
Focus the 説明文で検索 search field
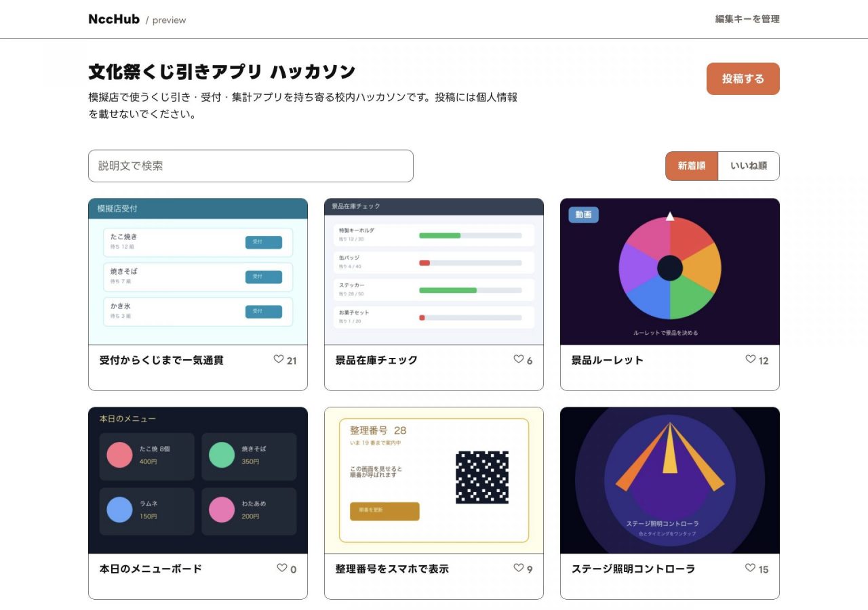click(251, 166)
